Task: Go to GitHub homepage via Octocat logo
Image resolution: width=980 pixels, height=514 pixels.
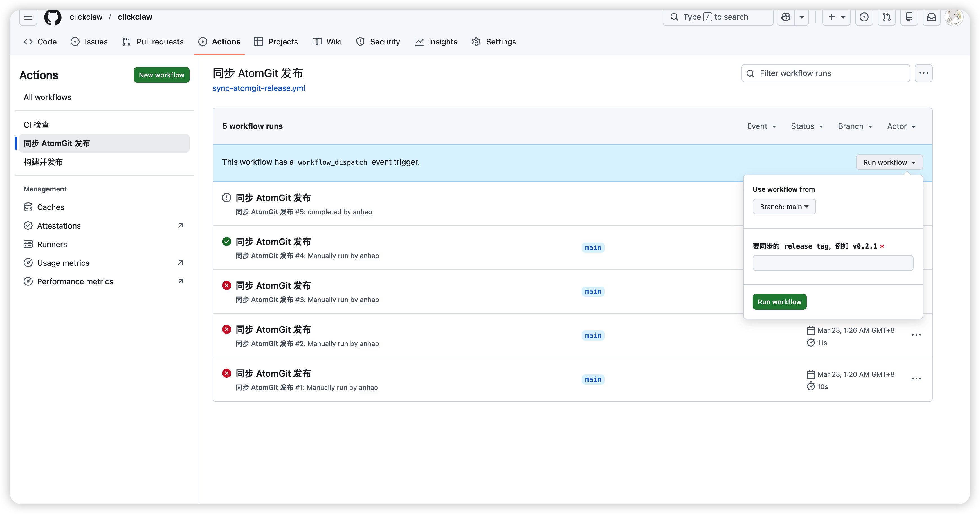Action: [53, 17]
